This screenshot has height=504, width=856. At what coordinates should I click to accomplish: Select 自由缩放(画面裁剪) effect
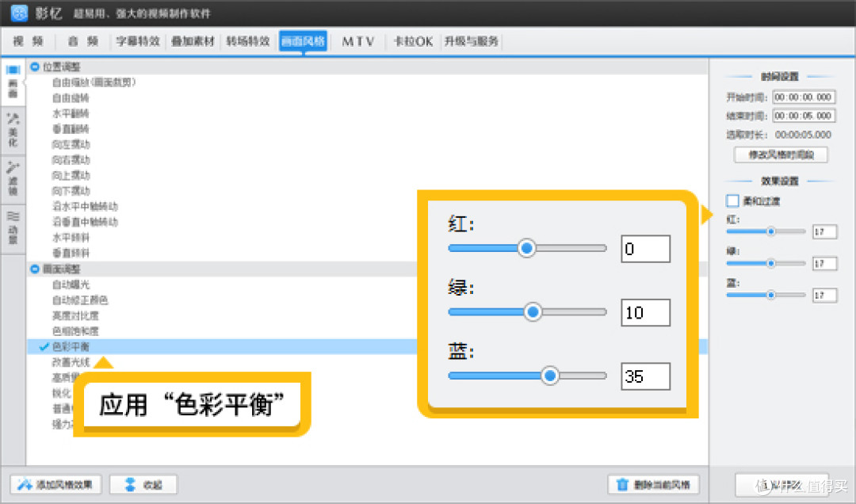pyautogui.click(x=94, y=82)
